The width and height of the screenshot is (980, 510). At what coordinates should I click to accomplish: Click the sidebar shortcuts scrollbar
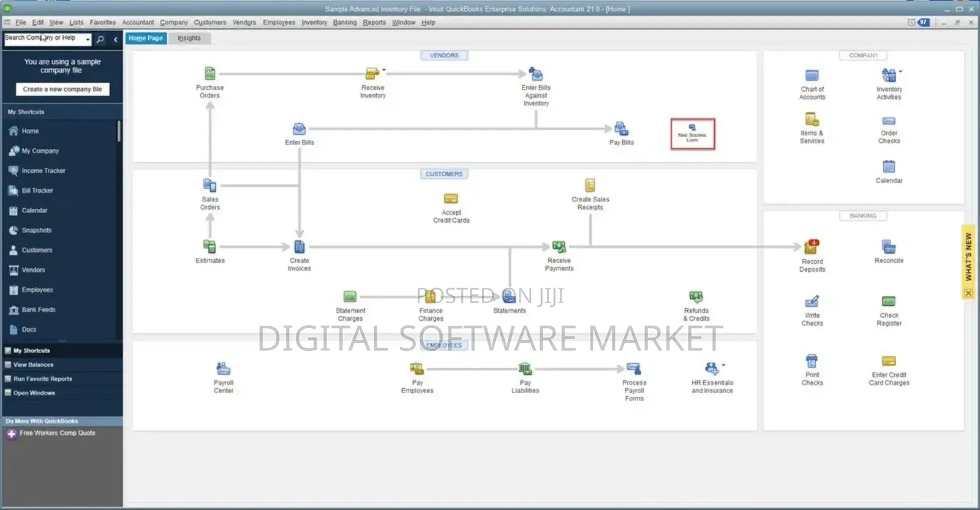[x=119, y=131]
